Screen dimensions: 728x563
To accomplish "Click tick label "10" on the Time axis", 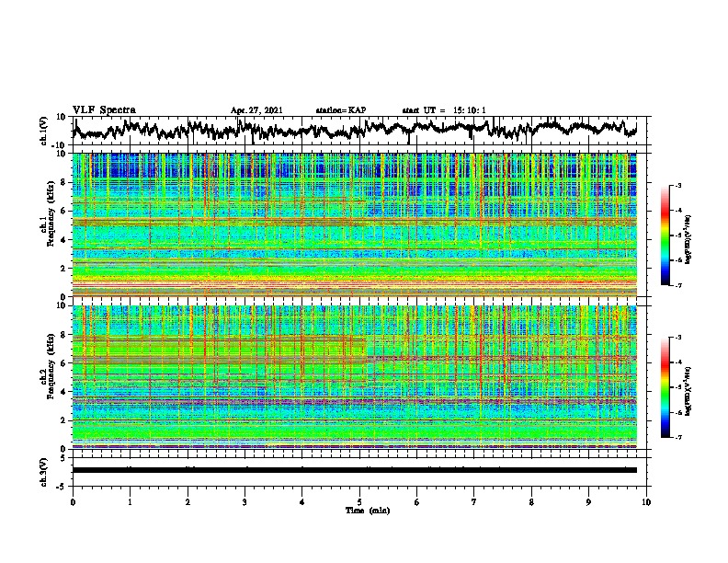I will point(646,502).
